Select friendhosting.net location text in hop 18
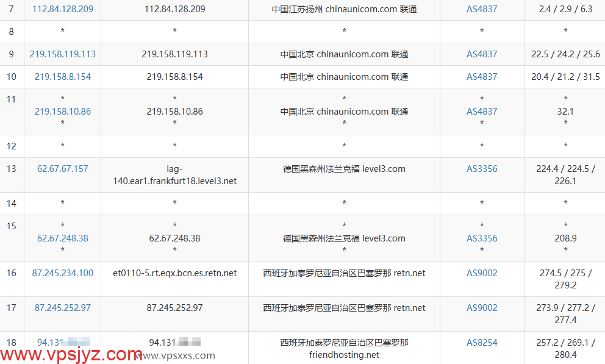 click(x=344, y=349)
